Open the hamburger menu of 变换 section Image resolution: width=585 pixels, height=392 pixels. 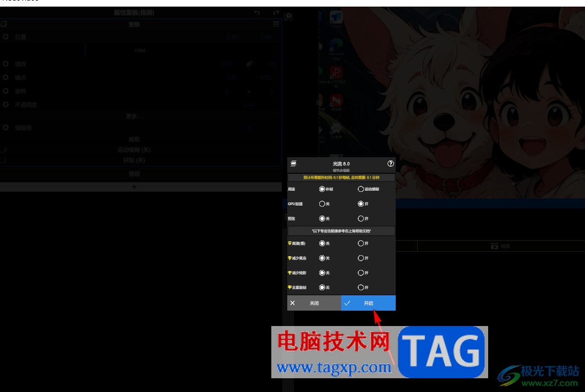(276, 24)
